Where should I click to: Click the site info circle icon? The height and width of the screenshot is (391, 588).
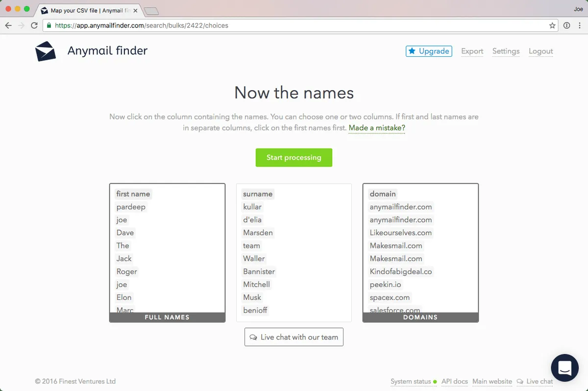click(x=567, y=25)
